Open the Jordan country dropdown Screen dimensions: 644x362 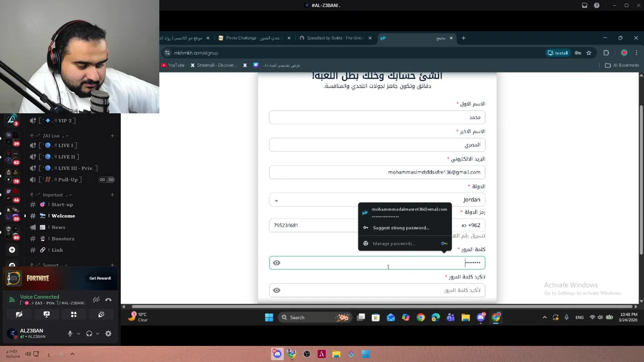click(377, 200)
